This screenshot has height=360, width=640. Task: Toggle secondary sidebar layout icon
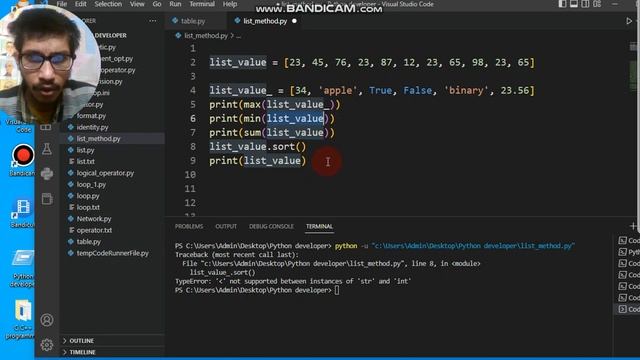585,4
